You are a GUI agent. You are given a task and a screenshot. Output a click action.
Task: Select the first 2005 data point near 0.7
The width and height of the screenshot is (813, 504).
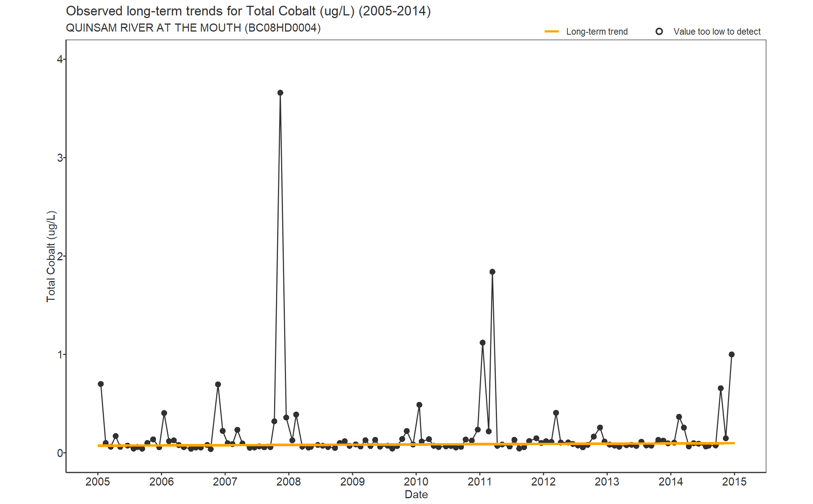[101, 384]
